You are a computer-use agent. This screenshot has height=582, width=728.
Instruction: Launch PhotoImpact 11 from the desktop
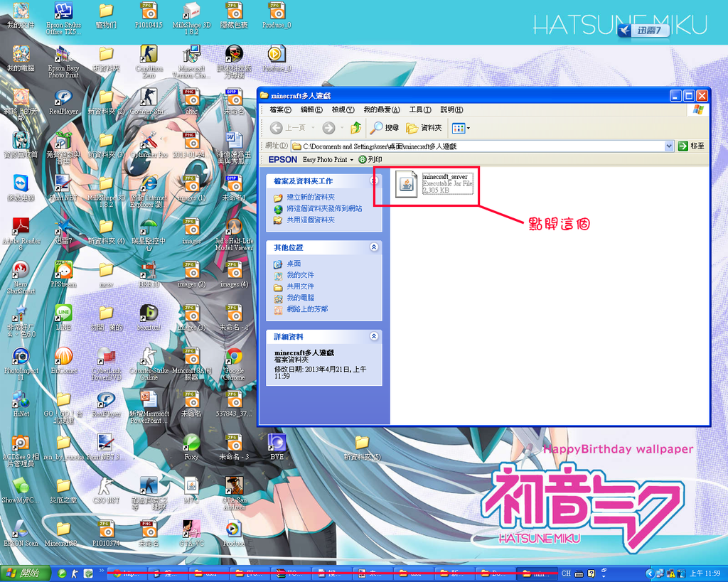pos(21,364)
